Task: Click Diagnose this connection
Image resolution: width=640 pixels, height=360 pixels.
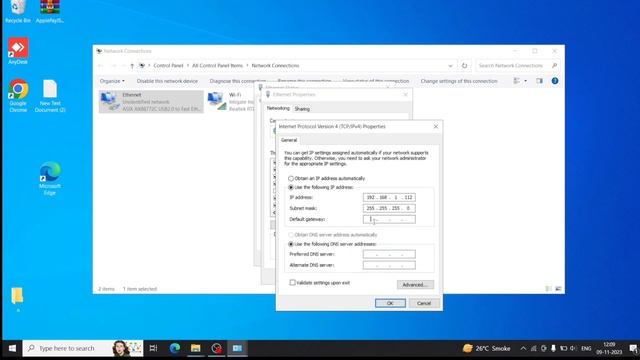Action: [238, 81]
